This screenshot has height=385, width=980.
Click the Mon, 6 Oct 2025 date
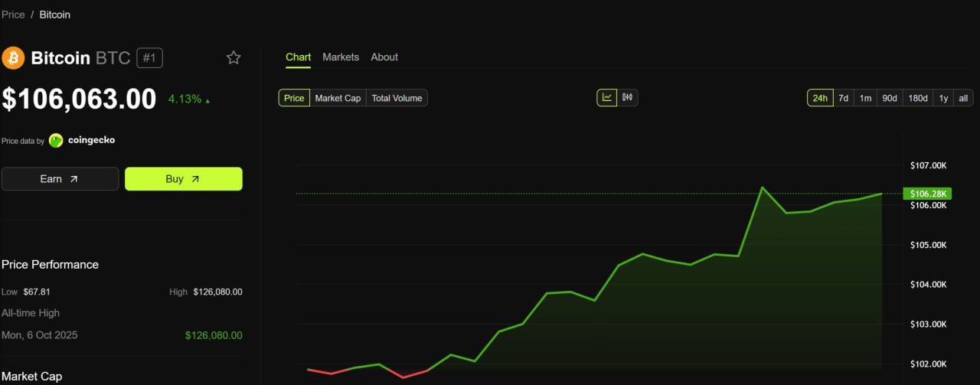40,335
